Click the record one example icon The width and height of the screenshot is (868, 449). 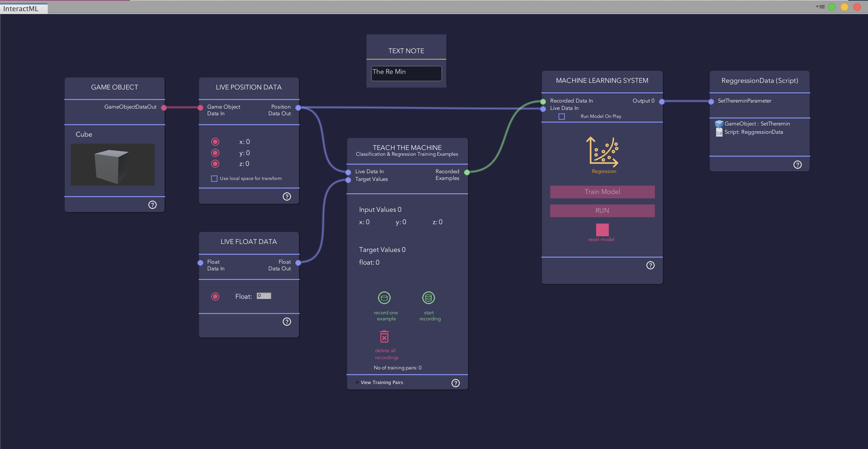[384, 298]
